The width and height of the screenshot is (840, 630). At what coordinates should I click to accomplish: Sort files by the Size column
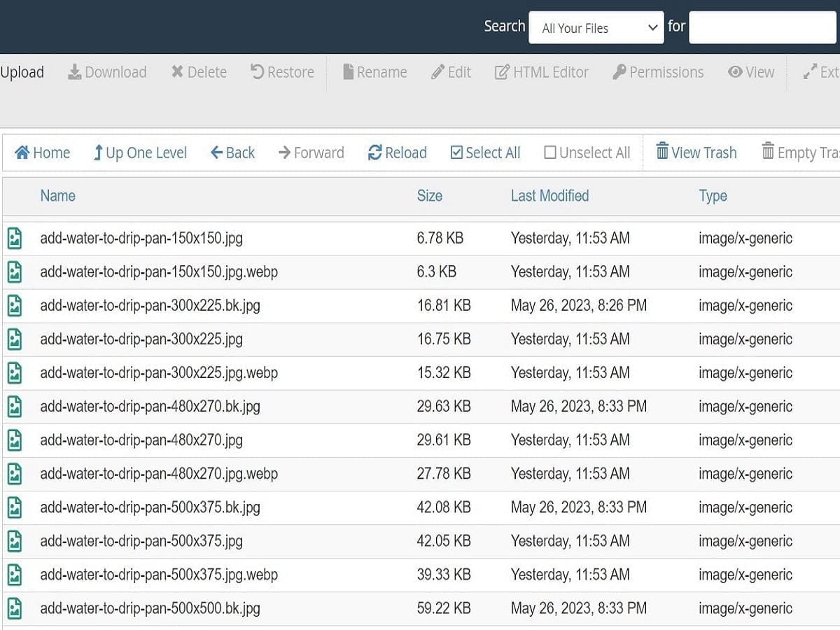[x=429, y=196]
